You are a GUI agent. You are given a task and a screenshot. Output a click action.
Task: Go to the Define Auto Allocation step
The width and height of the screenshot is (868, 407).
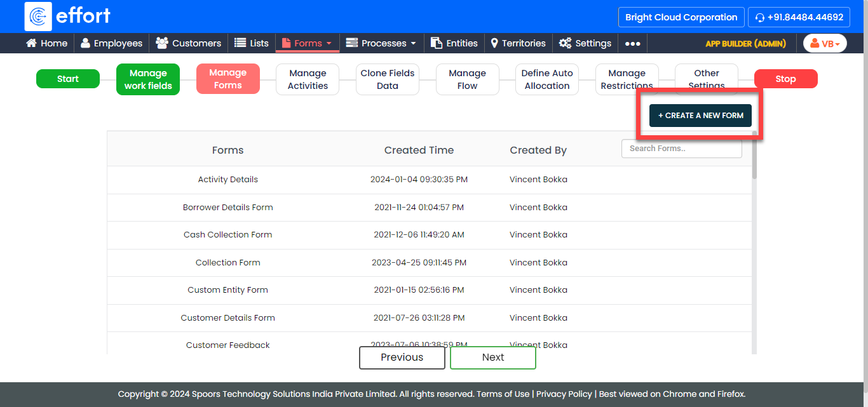pos(547,79)
